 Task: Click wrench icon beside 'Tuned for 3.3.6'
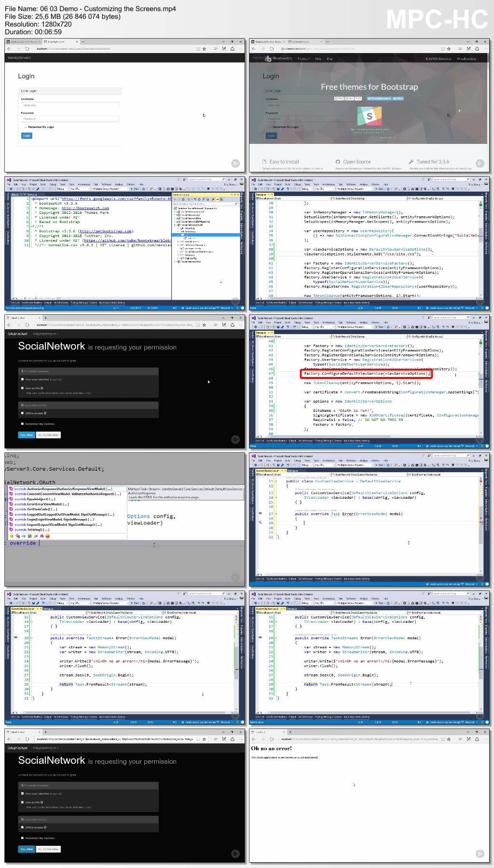click(x=412, y=162)
